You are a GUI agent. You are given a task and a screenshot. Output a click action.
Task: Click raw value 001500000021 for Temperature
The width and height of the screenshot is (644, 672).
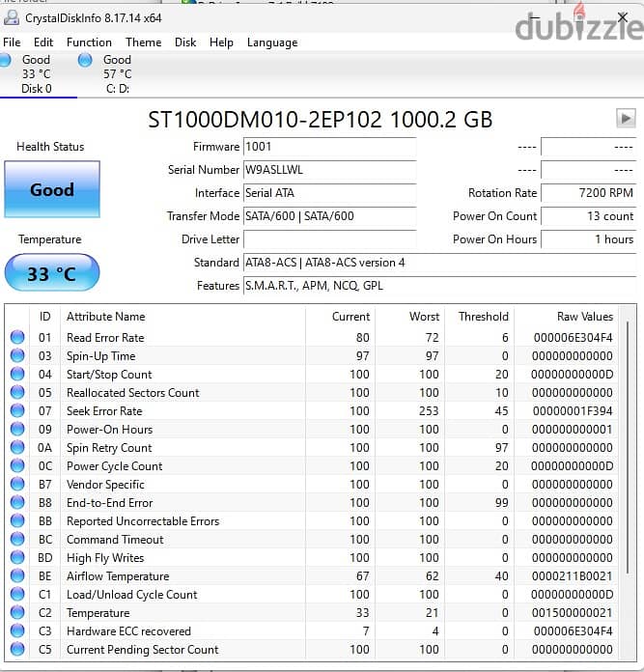click(572, 612)
